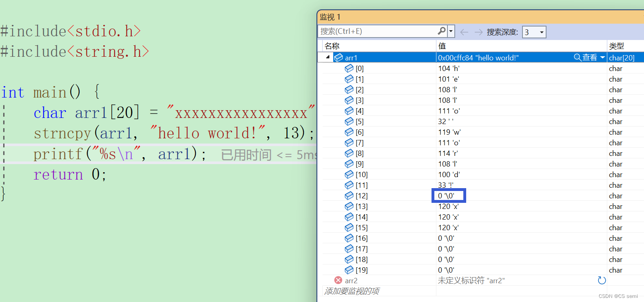Expand the 查看 visualizer dropdown arrow
The height and width of the screenshot is (302, 644).
coord(602,58)
